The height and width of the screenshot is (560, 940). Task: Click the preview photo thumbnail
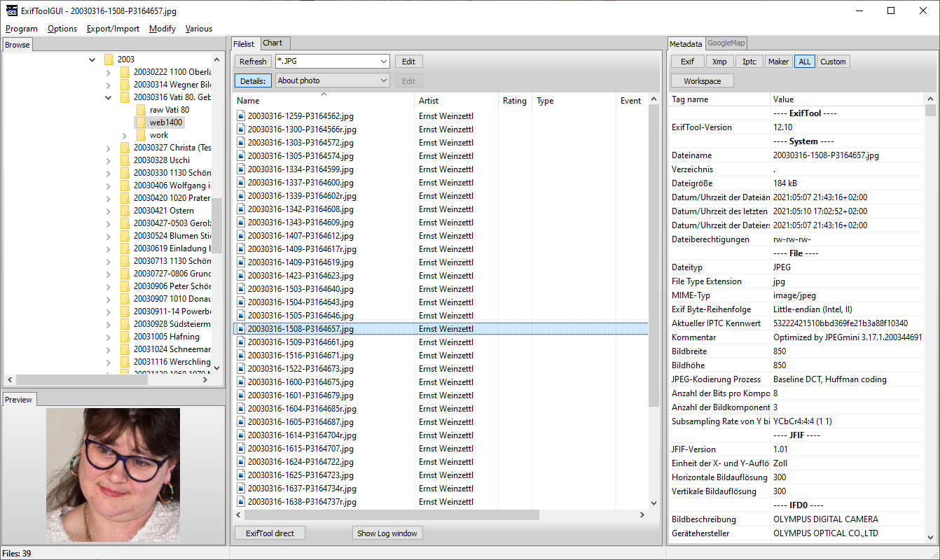pyautogui.click(x=113, y=475)
